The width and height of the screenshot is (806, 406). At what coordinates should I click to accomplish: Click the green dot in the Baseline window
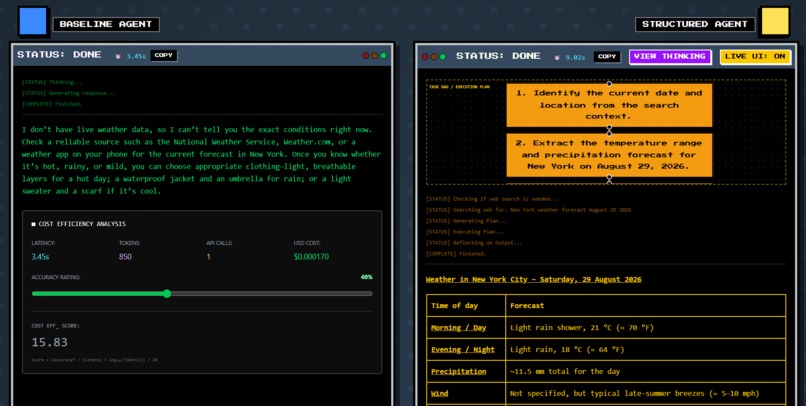383,56
